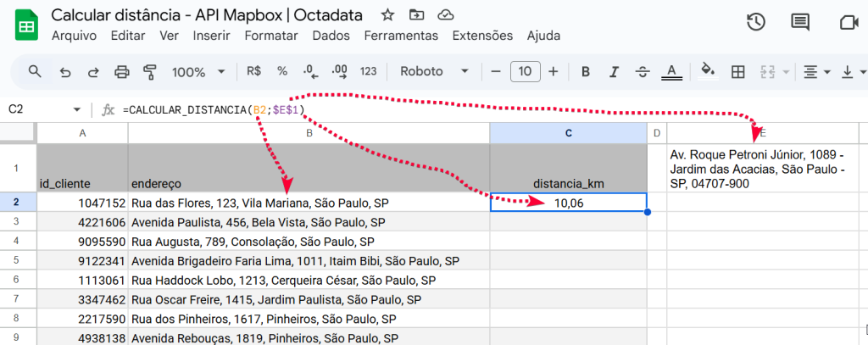Image resolution: width=868 pixels, height=345 pixels.
Task: Open the 123 more formats menu
Action: point(368,71)
